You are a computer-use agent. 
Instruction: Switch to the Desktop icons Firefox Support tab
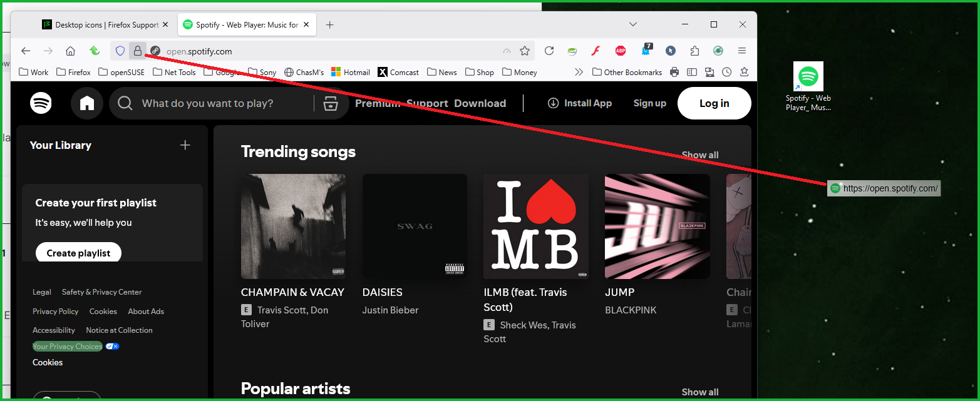click(100, 25)
